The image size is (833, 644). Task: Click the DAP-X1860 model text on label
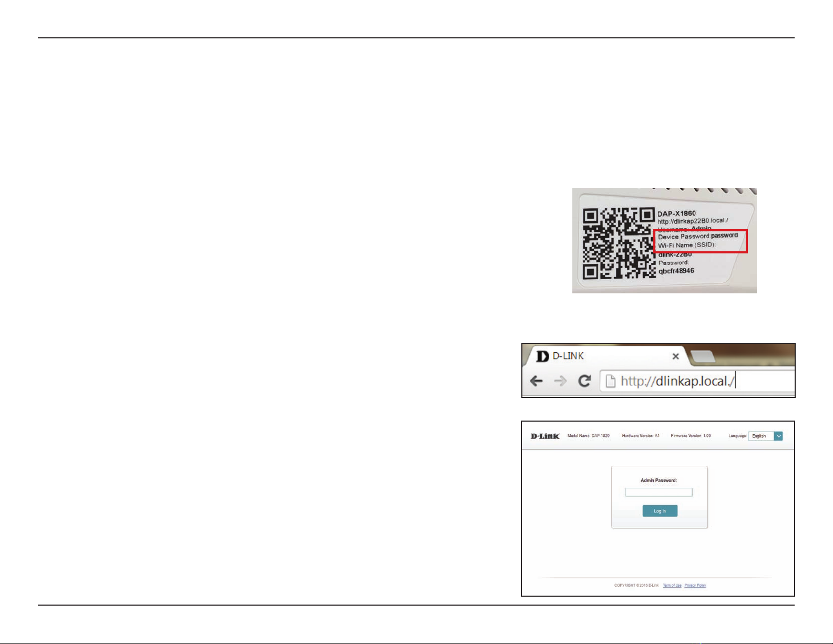(677, 213)
